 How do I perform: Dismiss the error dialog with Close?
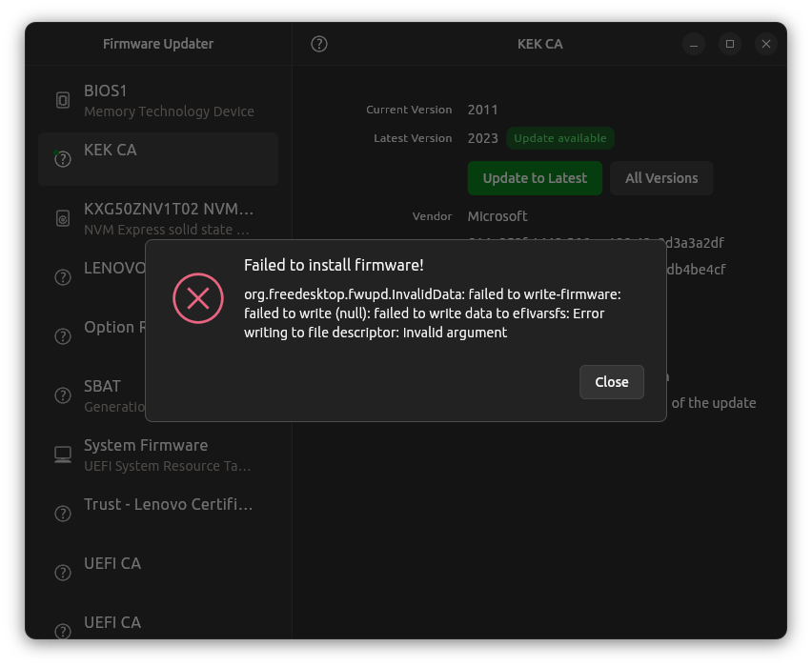point(611,382)
